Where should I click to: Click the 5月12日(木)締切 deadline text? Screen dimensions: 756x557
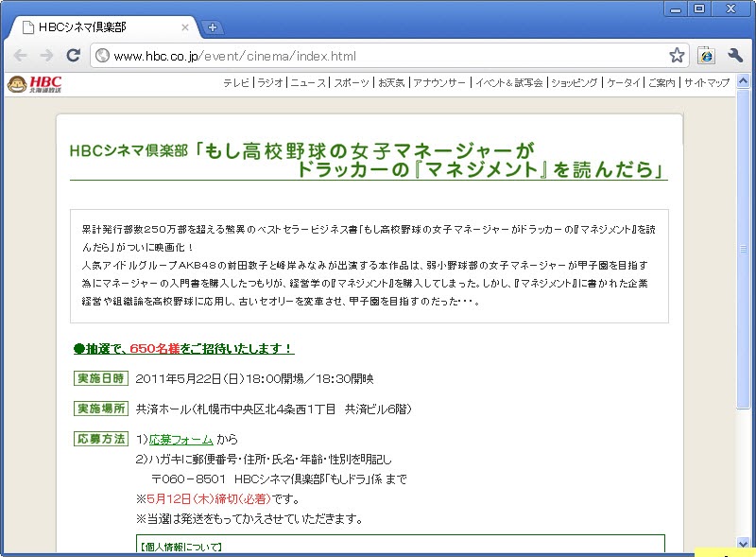click(209, 498)
